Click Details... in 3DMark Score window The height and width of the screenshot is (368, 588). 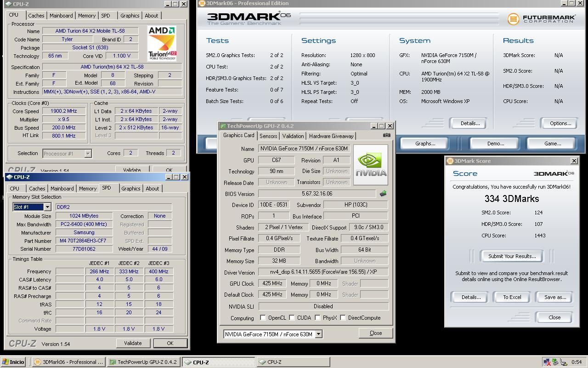tap(471, 297)
